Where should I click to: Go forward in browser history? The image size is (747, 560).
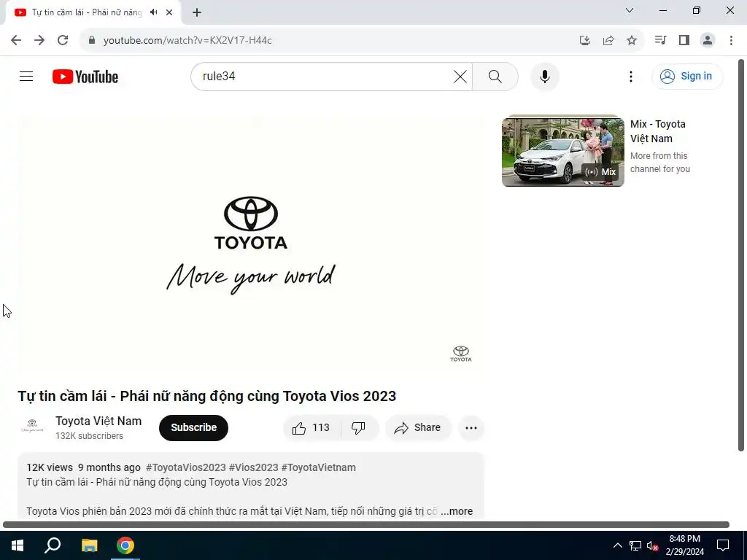pos(39,40)
